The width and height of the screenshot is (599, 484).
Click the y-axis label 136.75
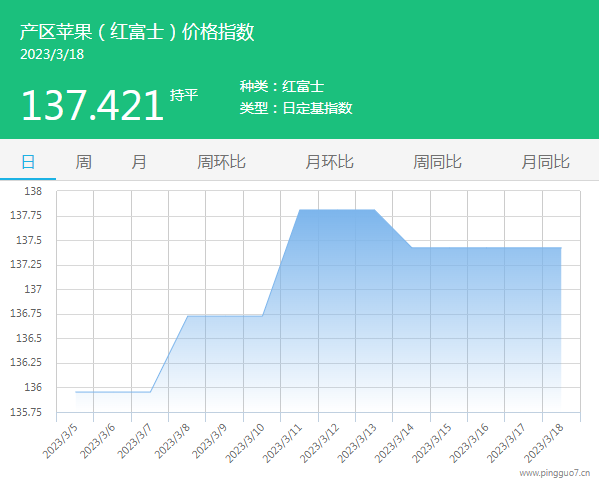pos(26,314)
